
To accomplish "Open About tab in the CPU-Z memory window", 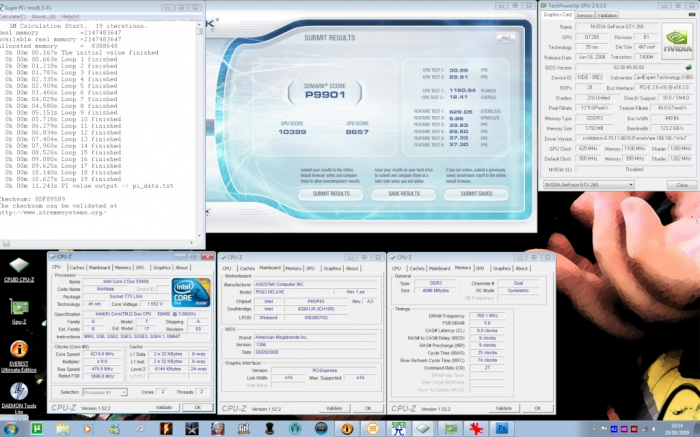I will click(x=521, y=268).
